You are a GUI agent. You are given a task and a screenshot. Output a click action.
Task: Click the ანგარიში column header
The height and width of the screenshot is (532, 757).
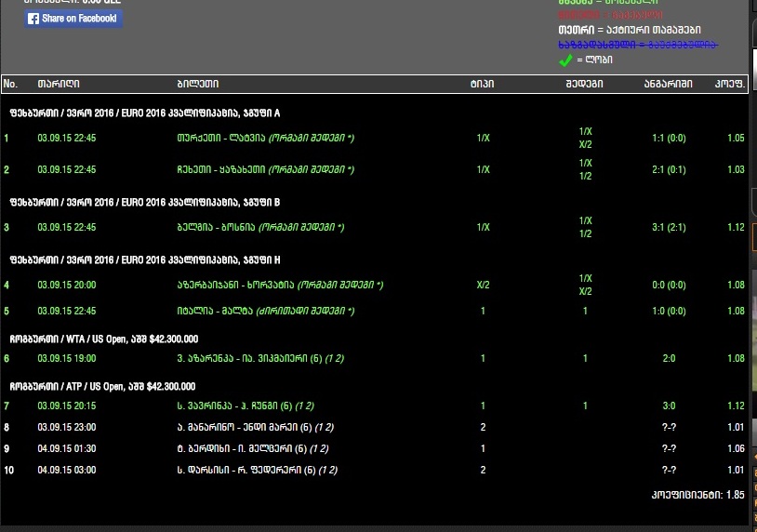click(668, 85)
